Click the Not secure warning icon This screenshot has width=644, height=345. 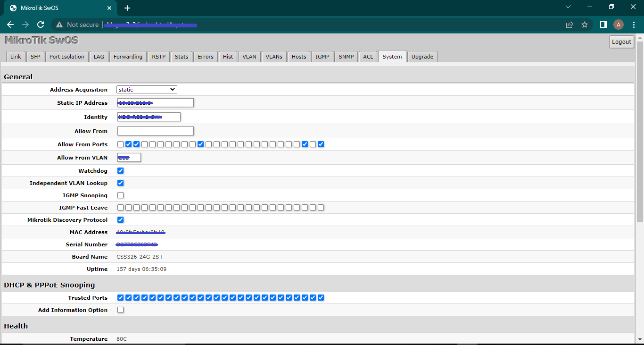pos(59,25)
